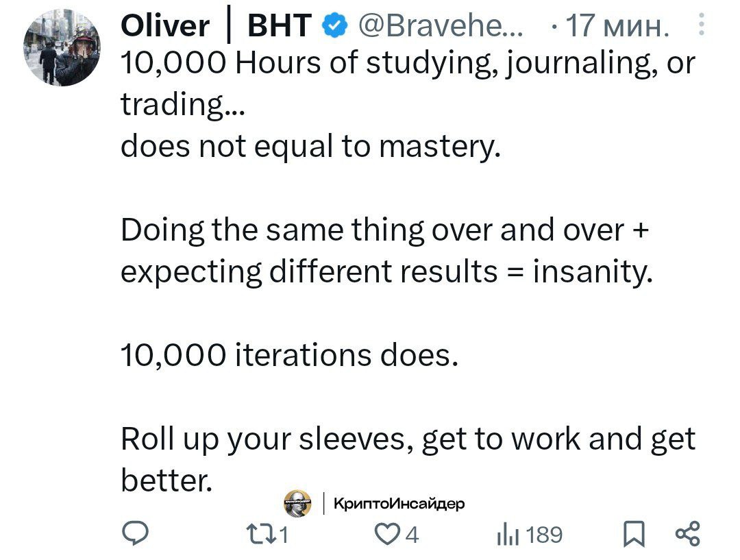
Task: Bookmark this tweet
Action: tap(634, 534)
